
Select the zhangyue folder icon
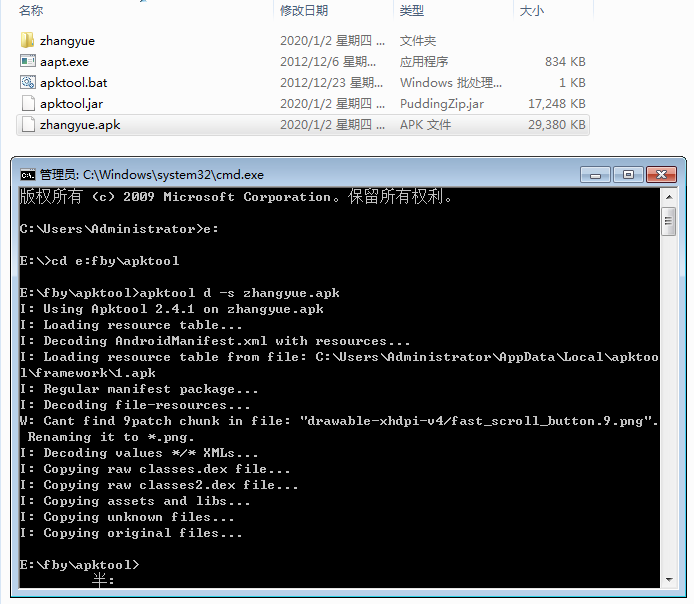coord(27,40)
